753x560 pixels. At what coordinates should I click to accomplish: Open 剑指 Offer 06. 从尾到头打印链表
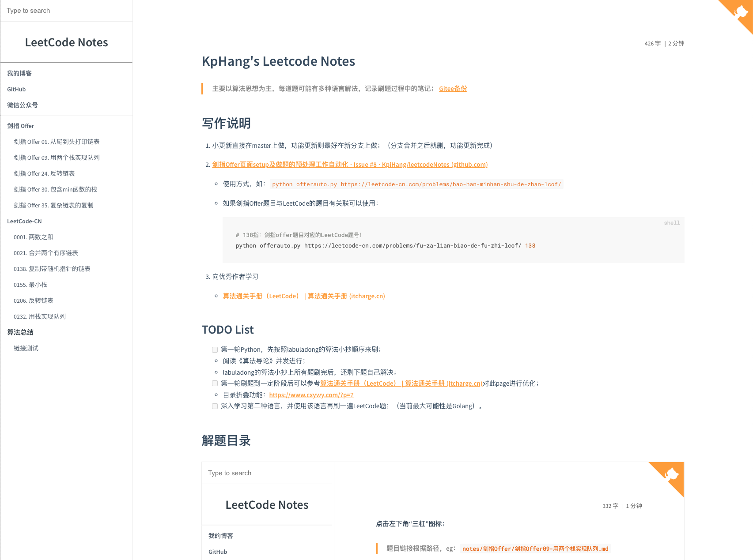[57, 142]
